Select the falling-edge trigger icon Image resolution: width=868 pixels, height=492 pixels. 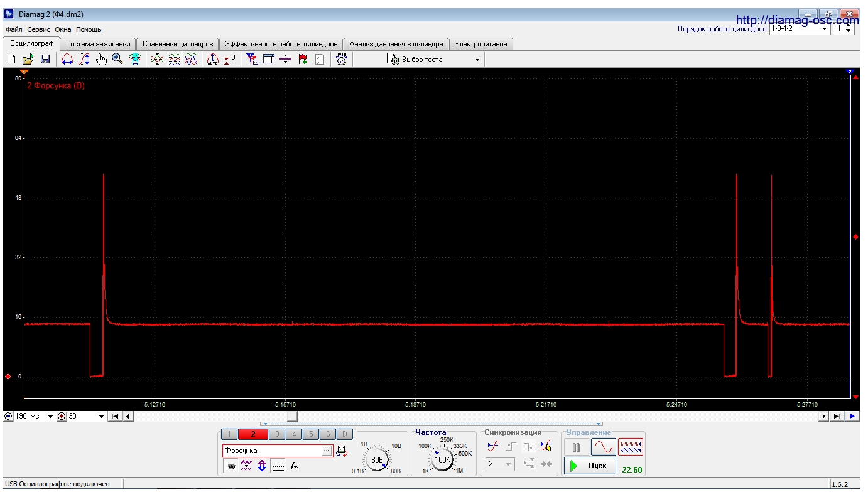click(x=528, y=446)
